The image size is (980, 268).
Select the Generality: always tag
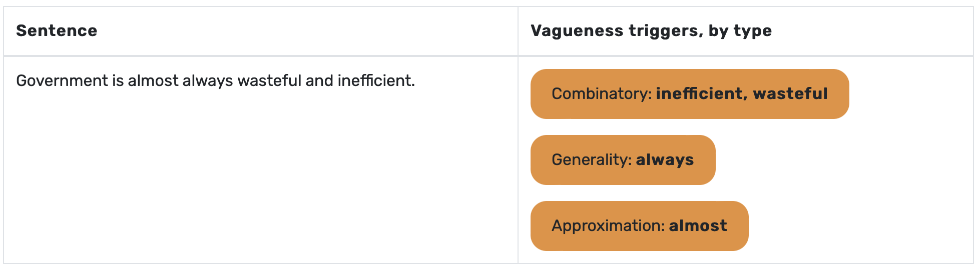point(623,160)
